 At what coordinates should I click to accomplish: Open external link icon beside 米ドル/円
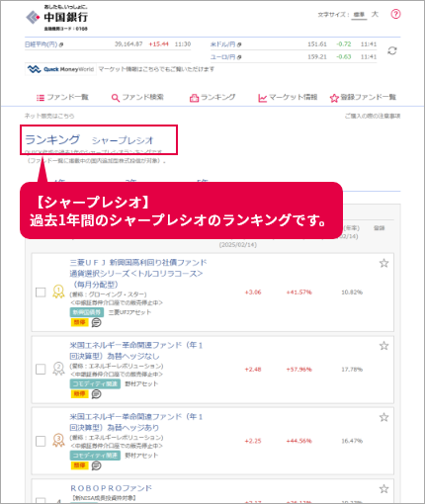(x=239, y=44)
